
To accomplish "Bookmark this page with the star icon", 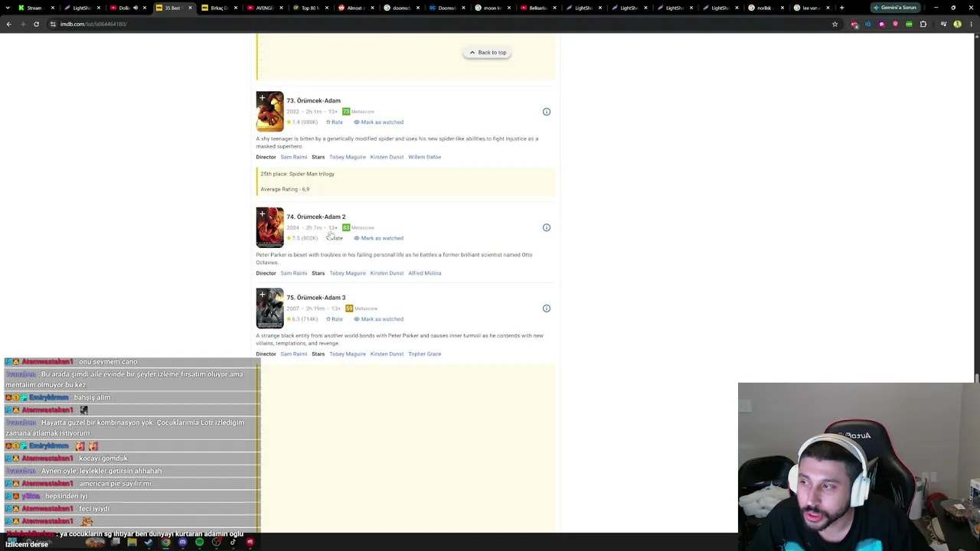I will click(835, 24).
